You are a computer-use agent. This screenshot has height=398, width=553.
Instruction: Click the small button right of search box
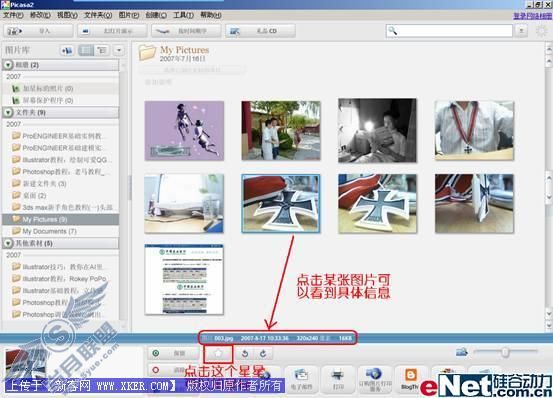[x=522, y=31]
